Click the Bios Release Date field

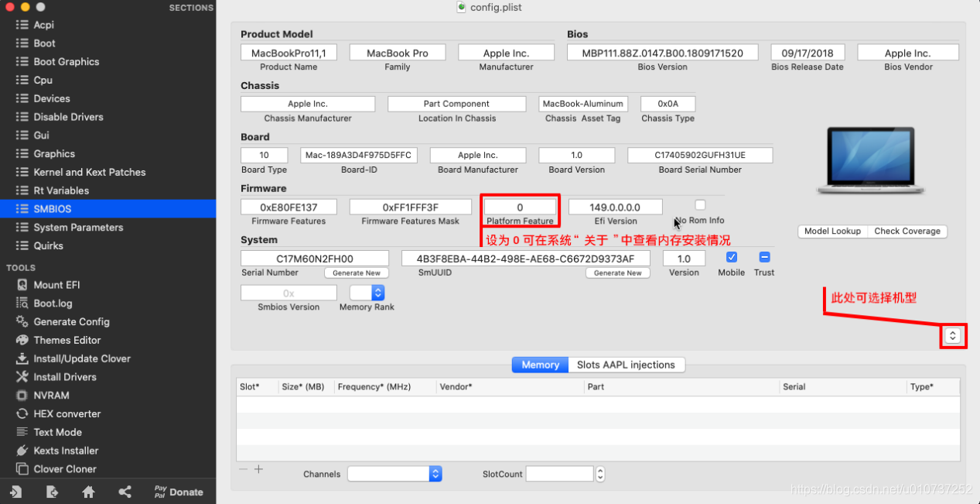808,53
